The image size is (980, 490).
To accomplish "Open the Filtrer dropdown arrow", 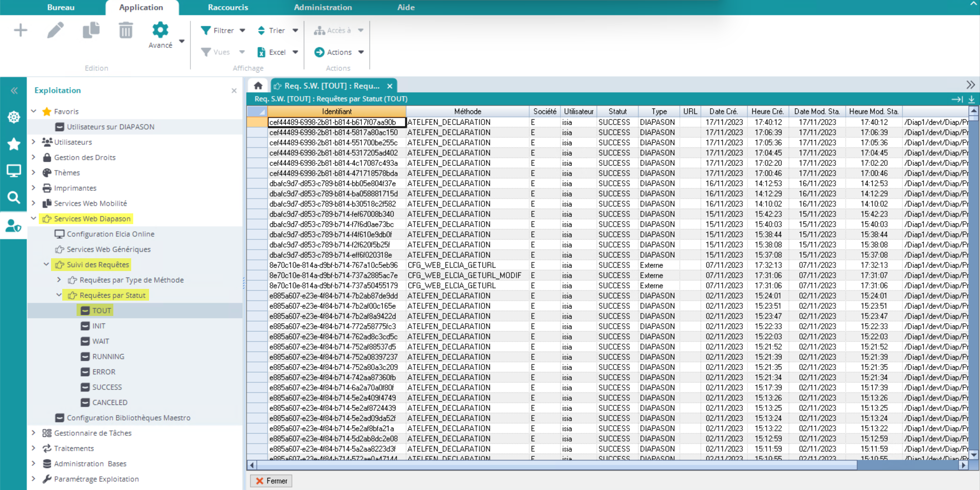I will [242, 31].
